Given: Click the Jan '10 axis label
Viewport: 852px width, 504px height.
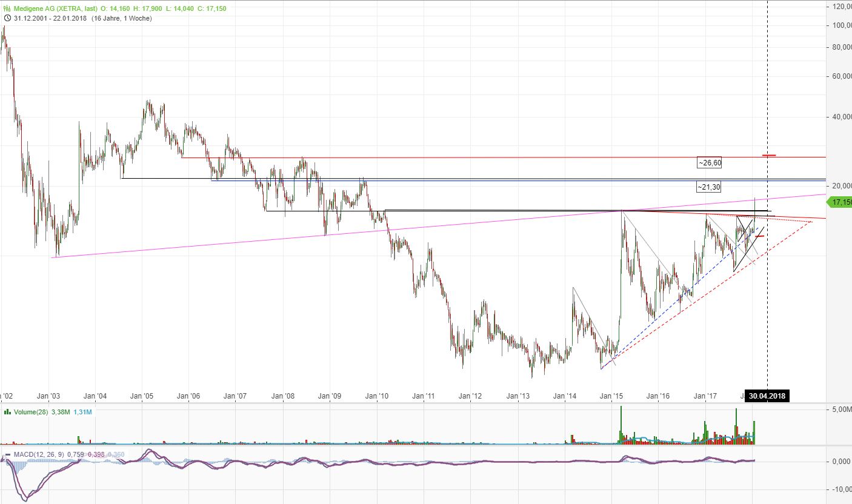Looking at the screenshot, I should (x=376, y=396).
